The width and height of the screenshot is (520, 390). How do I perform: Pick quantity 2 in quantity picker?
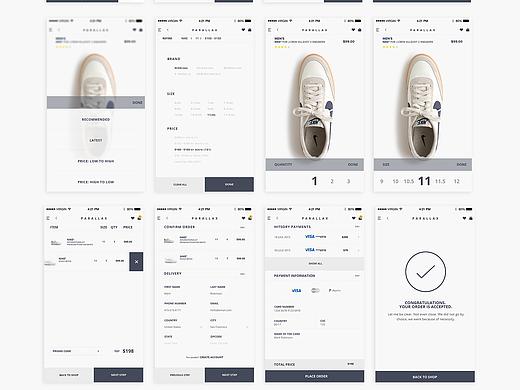pos(332,181)
